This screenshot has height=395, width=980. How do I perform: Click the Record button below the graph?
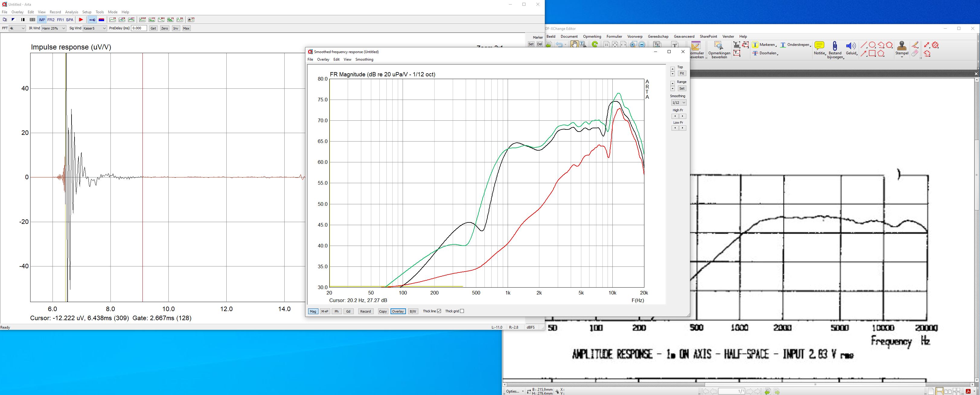pos(366,311)
